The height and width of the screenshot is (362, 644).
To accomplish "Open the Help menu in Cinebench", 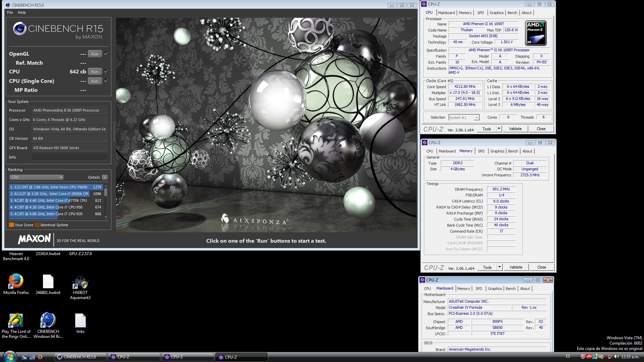I will 22,12.
